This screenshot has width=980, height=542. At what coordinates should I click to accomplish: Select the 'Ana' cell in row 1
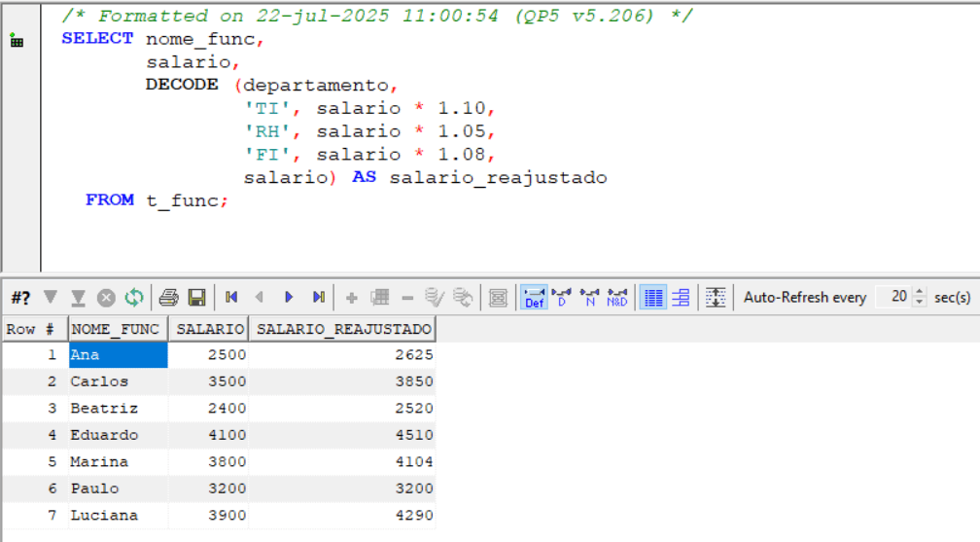coord(117,355)
